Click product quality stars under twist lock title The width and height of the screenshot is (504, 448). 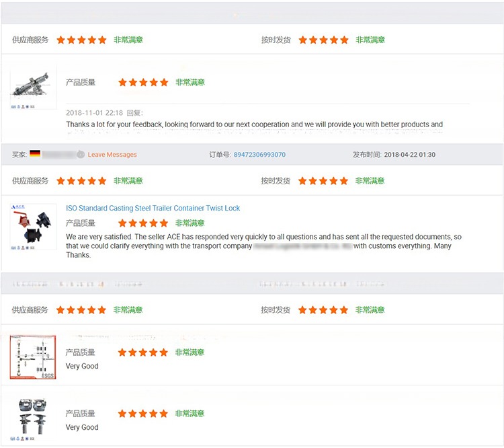pos(143,223)
